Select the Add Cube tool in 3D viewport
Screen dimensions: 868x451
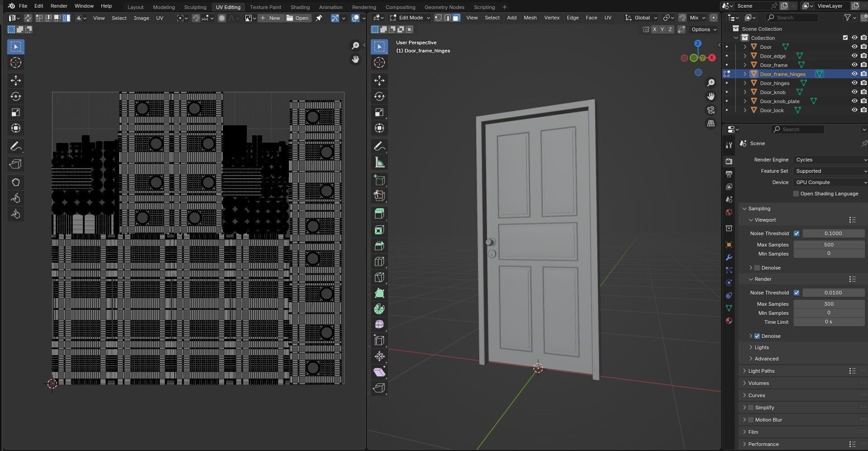pyautogui.click(x=379, y=180)
